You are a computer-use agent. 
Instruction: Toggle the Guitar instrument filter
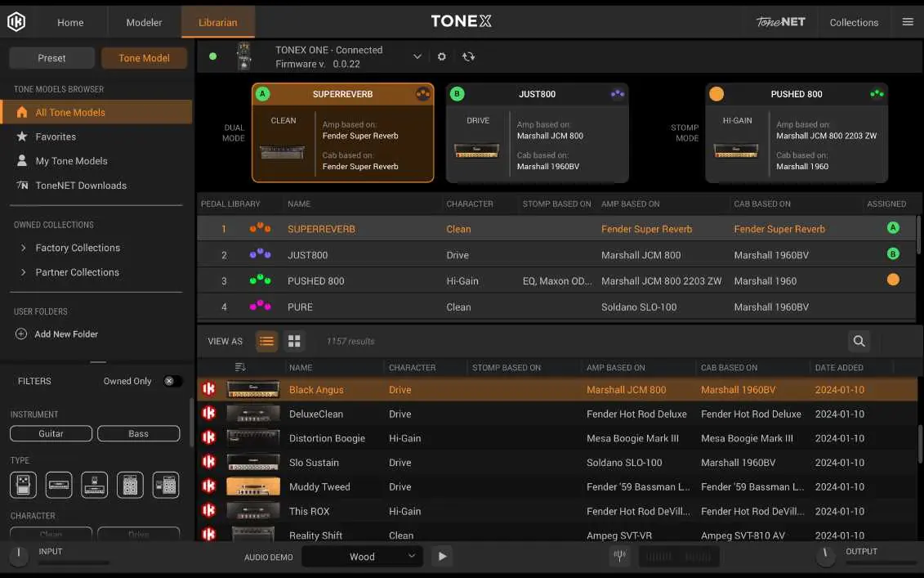51,433
